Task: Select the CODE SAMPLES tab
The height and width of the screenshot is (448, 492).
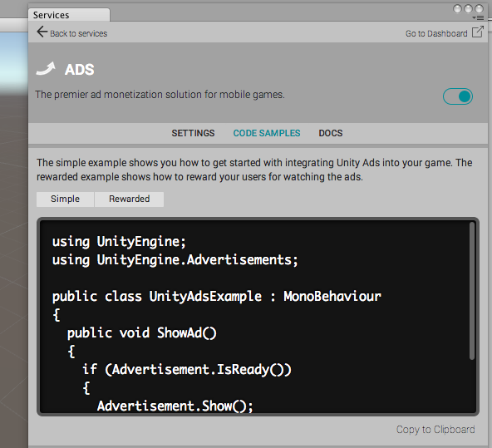Action: (x=267, y=133)
